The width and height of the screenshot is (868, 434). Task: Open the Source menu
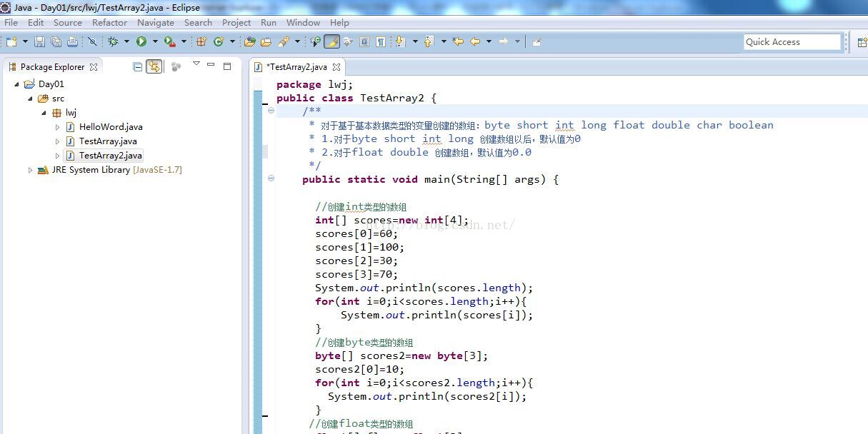click(x=68, y=22)
